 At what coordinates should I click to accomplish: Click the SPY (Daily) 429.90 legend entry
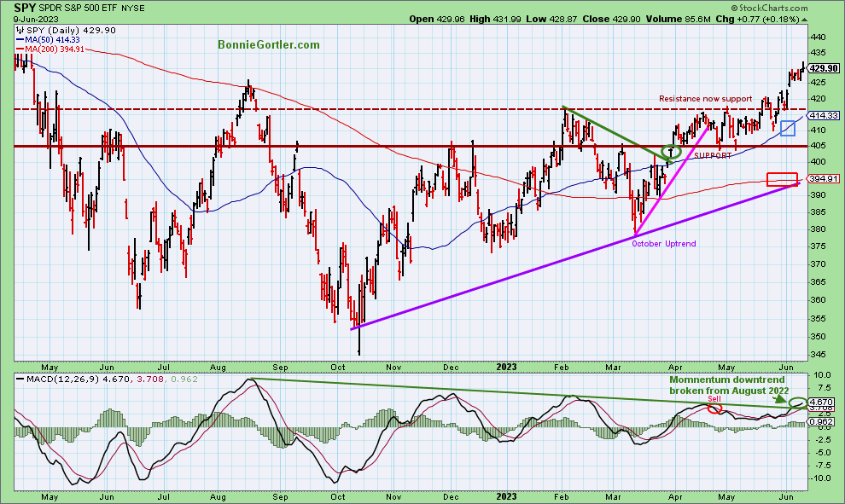coord(71,31)
